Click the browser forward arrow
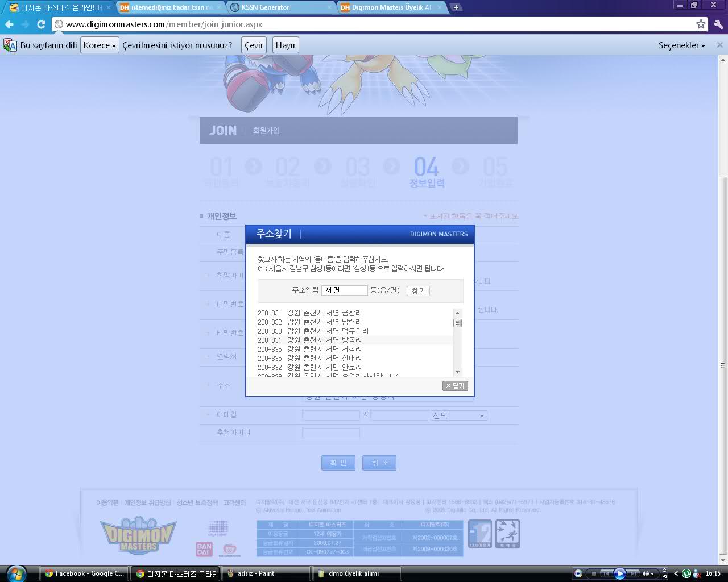728x582 pixels. (25, 24)
